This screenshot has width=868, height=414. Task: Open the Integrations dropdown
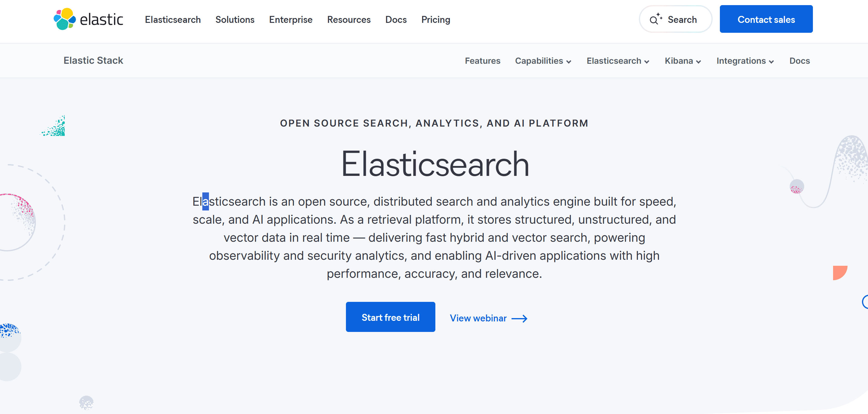coord(745,61)
